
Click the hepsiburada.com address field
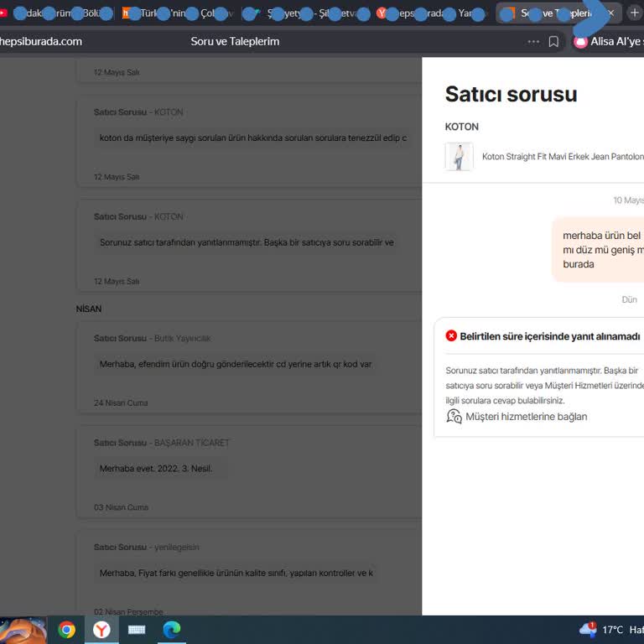click(x=41, y=41)
